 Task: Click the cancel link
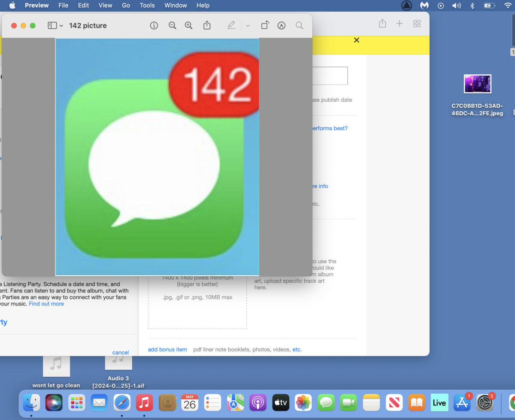tap(120, 353)
